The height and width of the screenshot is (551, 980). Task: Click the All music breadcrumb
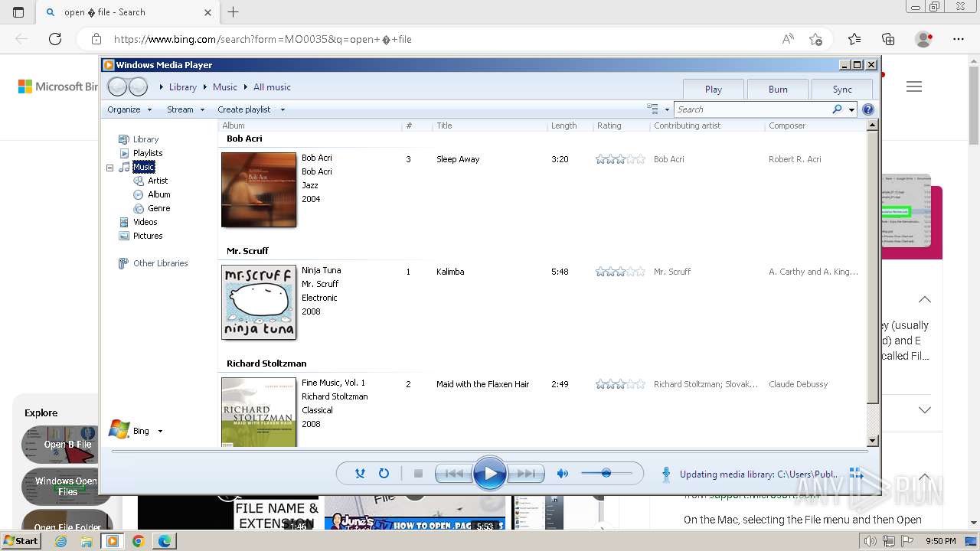pos(272,87)
